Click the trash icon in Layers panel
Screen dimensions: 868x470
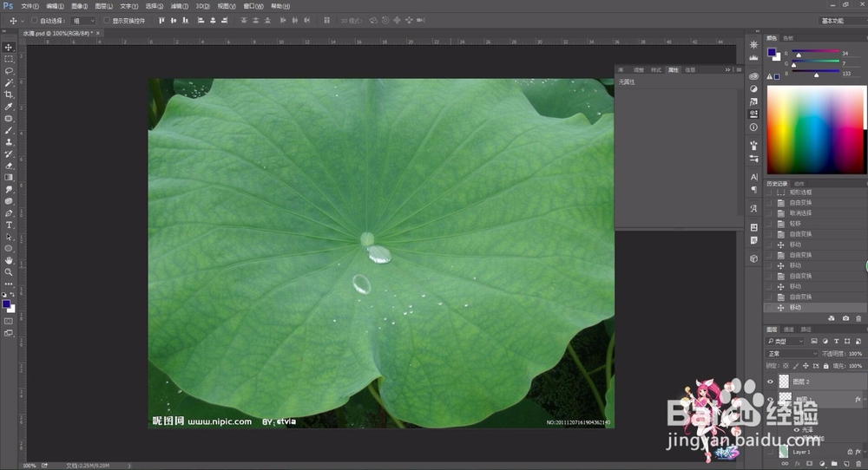(x=858, y=464)
